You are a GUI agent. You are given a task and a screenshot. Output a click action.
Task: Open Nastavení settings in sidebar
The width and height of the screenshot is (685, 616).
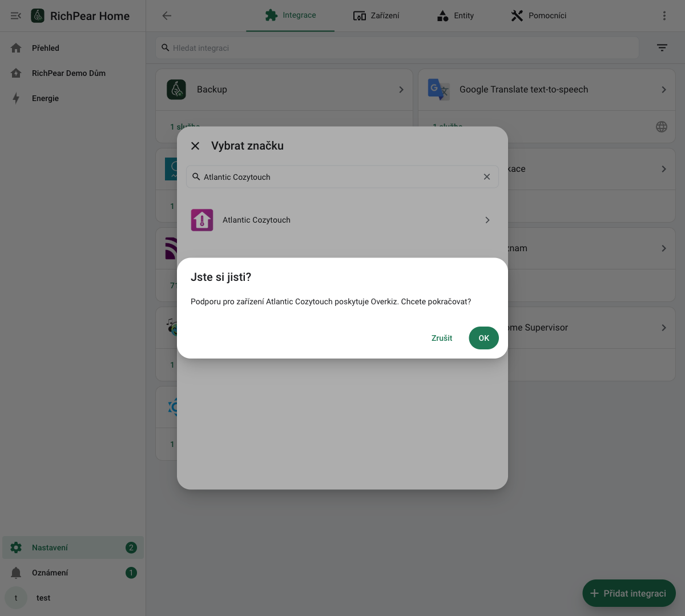click(x=73, y=547)
